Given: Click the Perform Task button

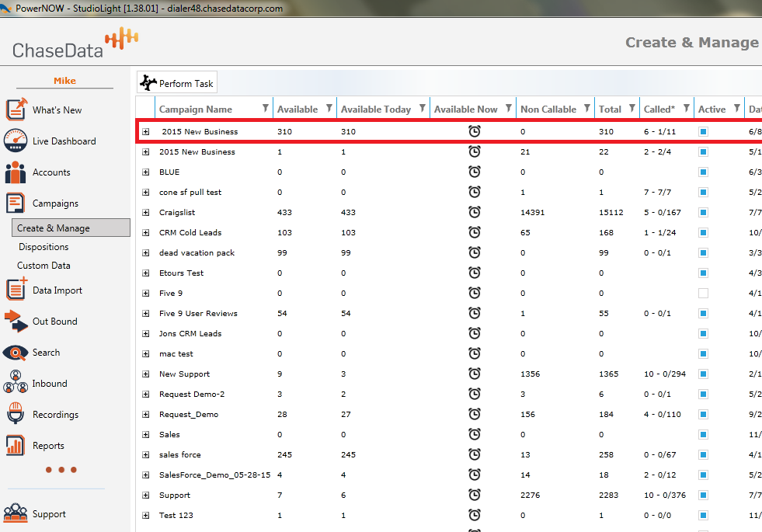Looking at the screenshot, I should pyautogui.click(x=177, y=83).
